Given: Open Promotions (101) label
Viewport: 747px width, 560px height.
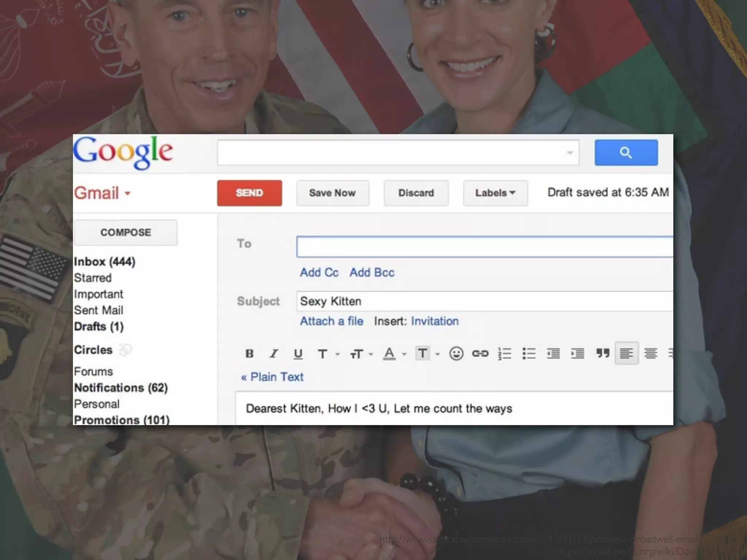Looking at the screenshot, I should click(x=122, y=420).
